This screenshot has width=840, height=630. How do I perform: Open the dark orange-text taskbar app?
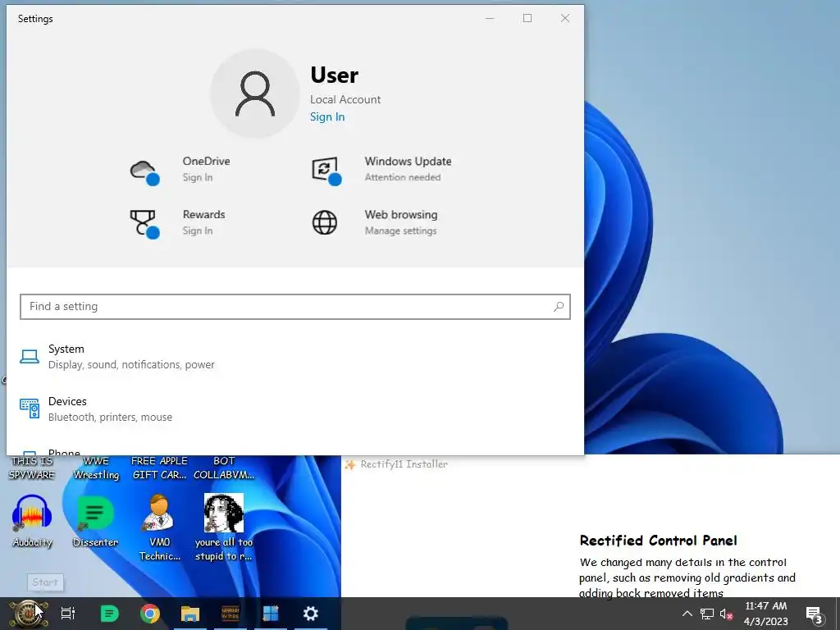pos(231,614)
